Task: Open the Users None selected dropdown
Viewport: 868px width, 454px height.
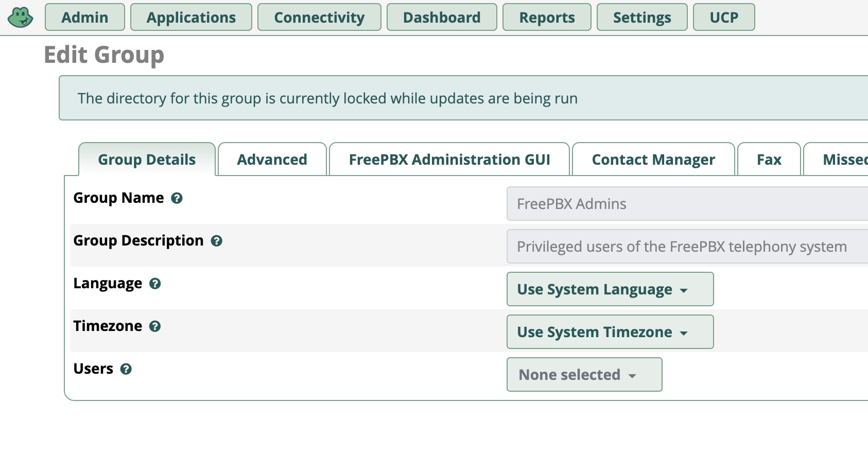Action: (584, 375)
